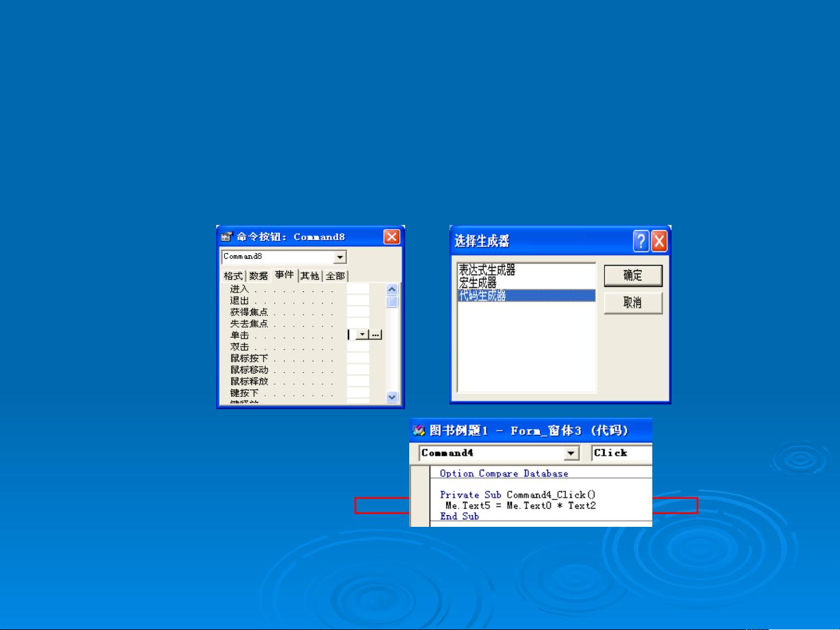
Task: Click the 键按下 event value field
Action: [x=358, y=393]
